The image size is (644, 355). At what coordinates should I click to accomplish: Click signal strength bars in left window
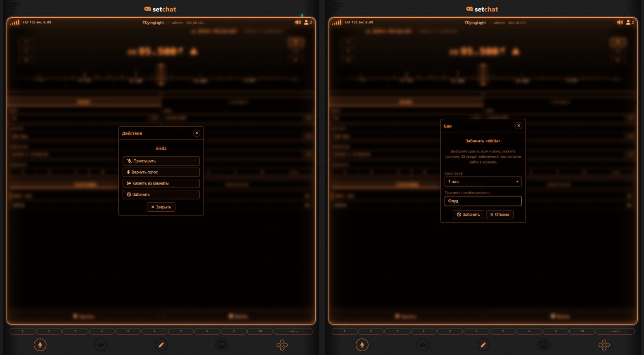15,22
